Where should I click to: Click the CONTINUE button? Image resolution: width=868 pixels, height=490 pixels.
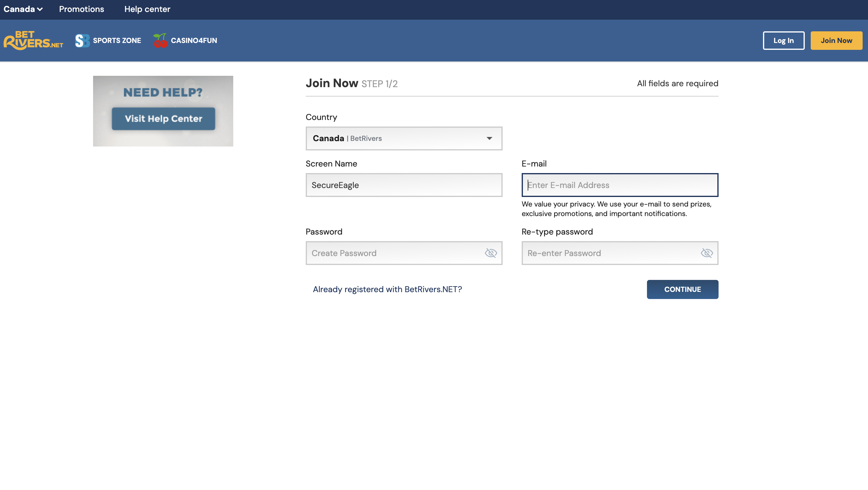683,289
